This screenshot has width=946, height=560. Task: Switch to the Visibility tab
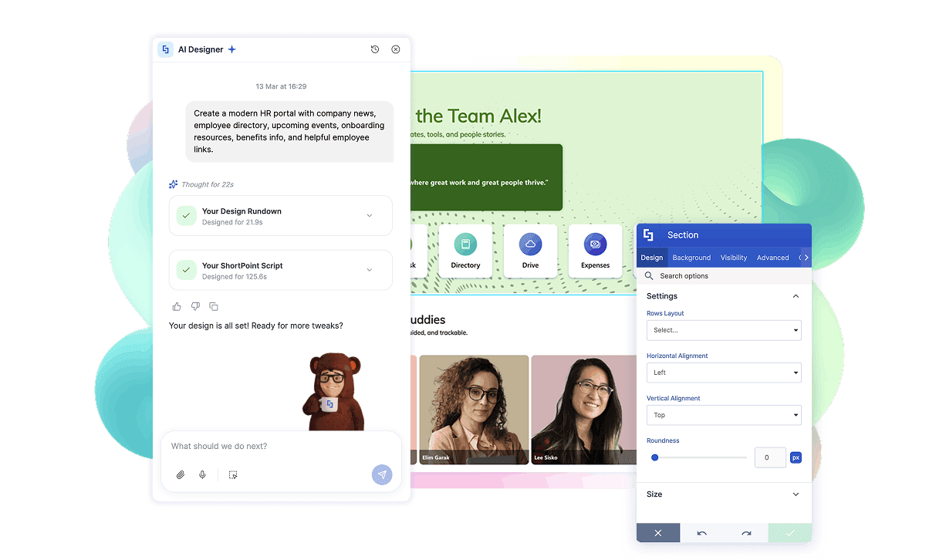point(734,258)
